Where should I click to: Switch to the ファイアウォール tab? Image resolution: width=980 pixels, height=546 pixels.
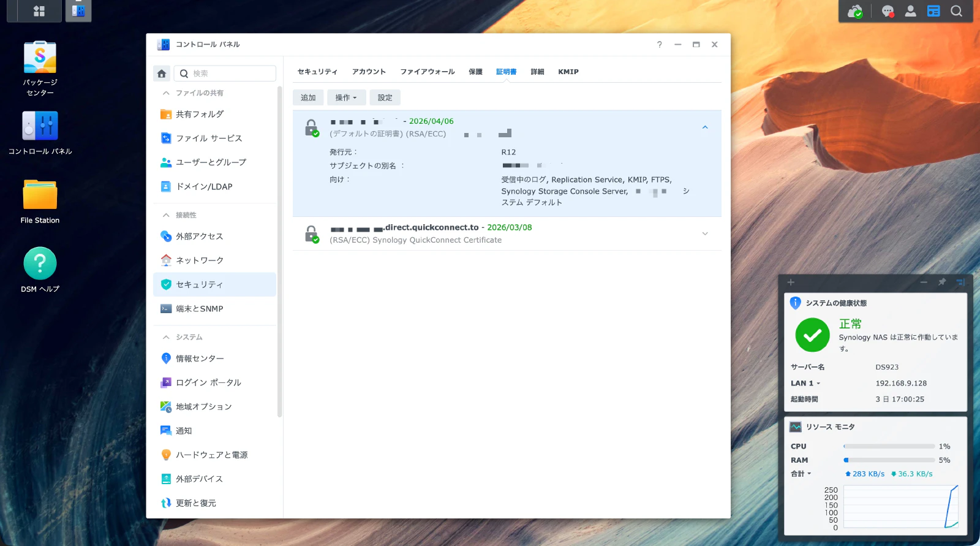(428, 72)
